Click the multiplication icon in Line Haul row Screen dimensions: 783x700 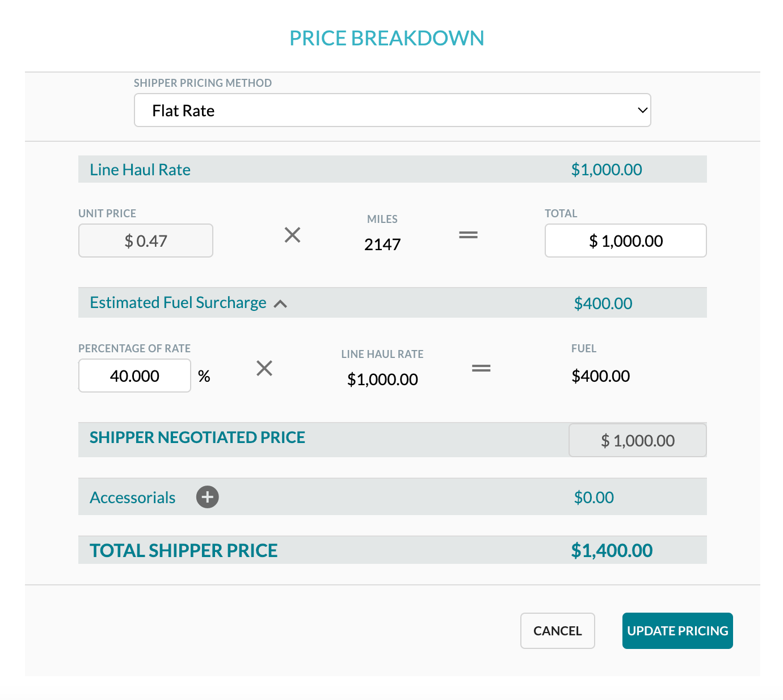292,235
